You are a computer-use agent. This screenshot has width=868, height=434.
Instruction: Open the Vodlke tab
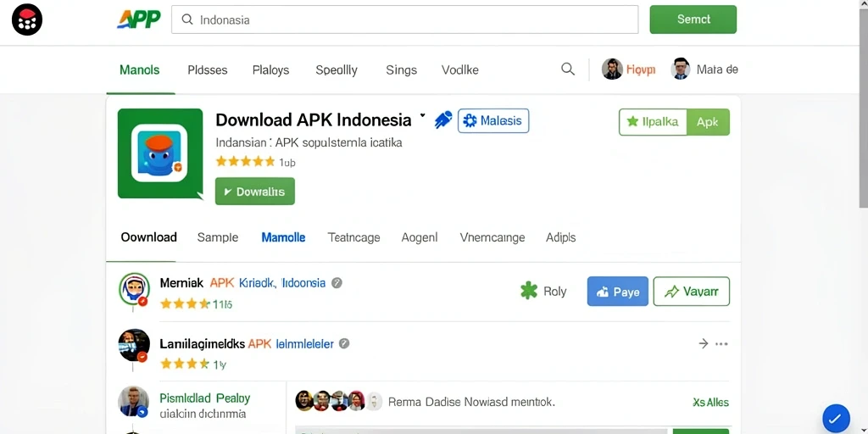click(460, 70)
